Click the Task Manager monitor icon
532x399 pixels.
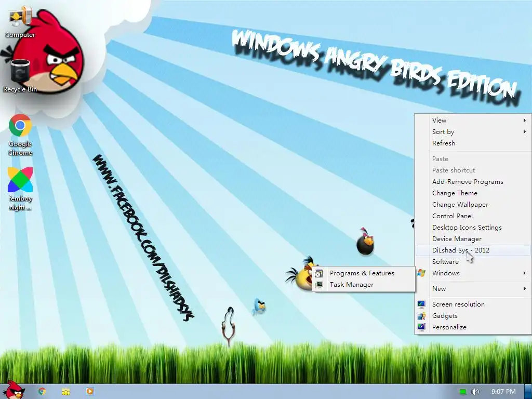pos(318,285)
